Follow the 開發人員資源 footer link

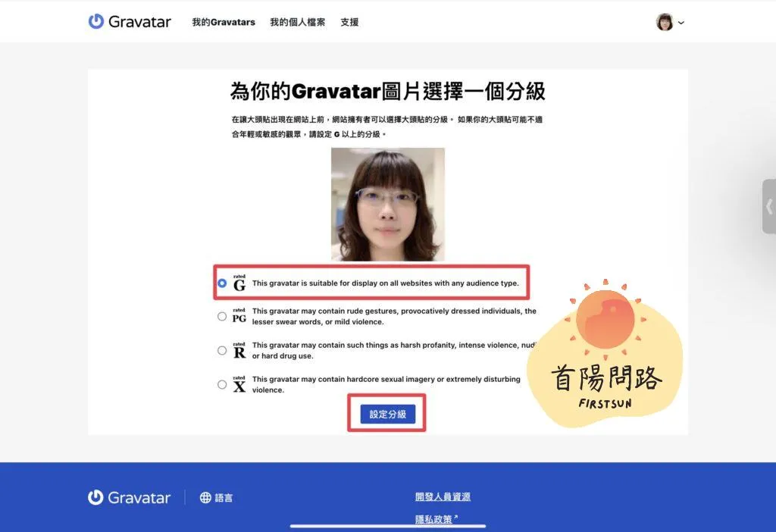pyautogui.click(x=443, y=497)
